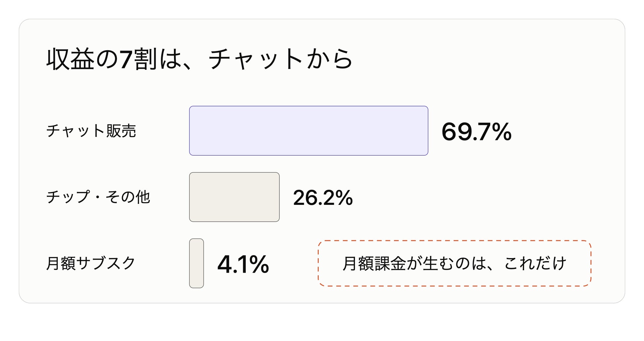The image size is (644, 341).
Task: Click the 26.2% value
Action: [323, 198]
